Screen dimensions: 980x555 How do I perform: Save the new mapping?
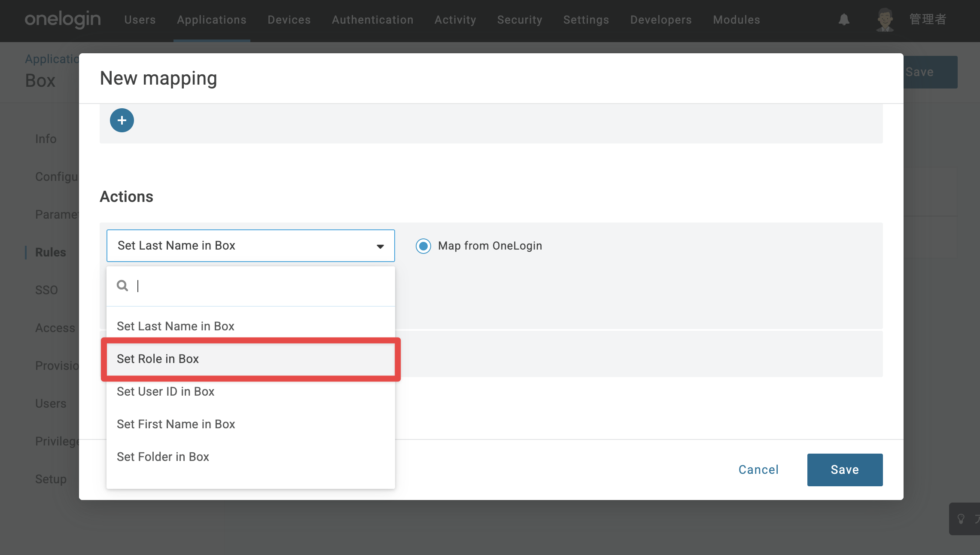[845, 470]
